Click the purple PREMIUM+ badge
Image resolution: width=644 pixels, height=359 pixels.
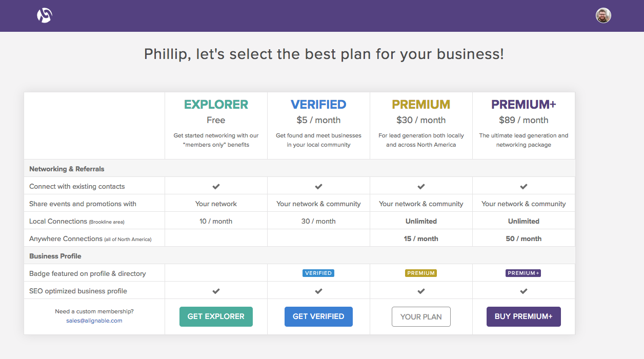(x=524, y=273)
